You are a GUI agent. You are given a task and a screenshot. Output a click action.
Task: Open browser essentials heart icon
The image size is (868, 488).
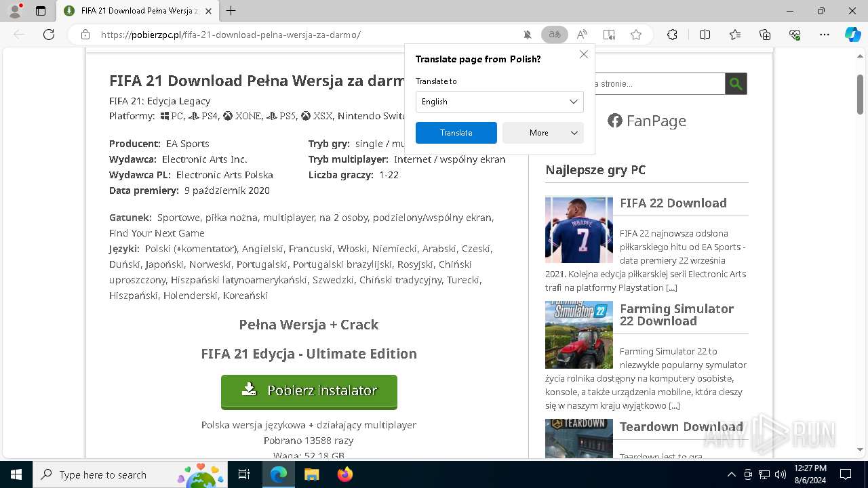795,35
